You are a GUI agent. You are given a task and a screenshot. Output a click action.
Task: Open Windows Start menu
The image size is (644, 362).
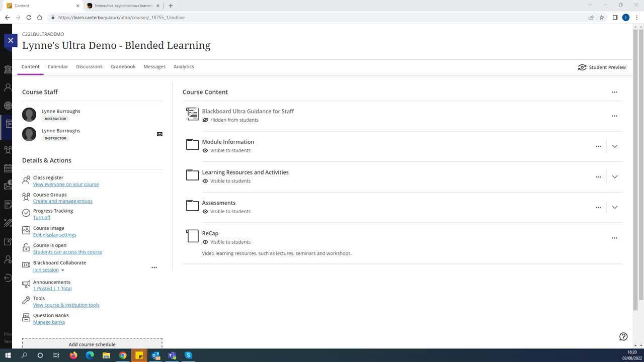click(8, 355)
